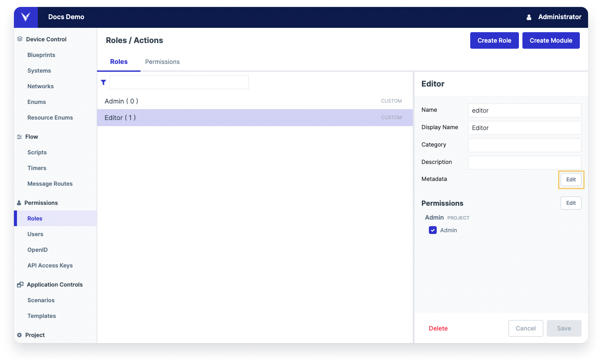This screenshot has width=602, height=364.
Task: Open Resource Enums in the sidebar
Action: 50,117
